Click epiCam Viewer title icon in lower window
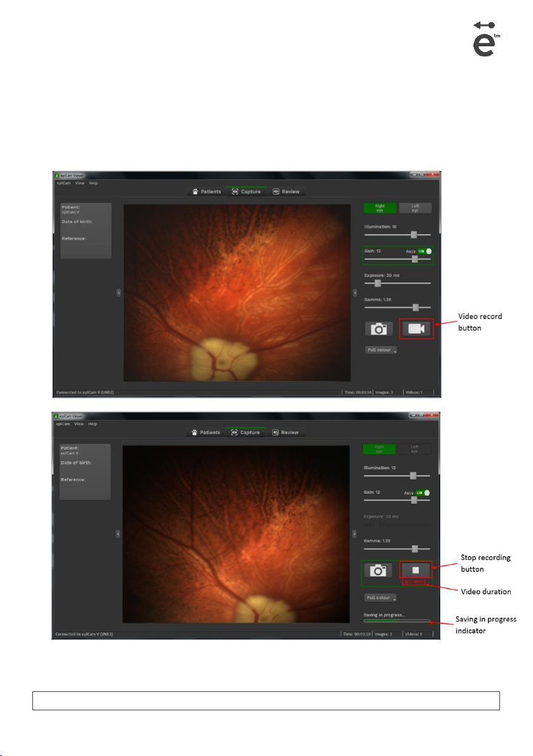 point(56,416)
